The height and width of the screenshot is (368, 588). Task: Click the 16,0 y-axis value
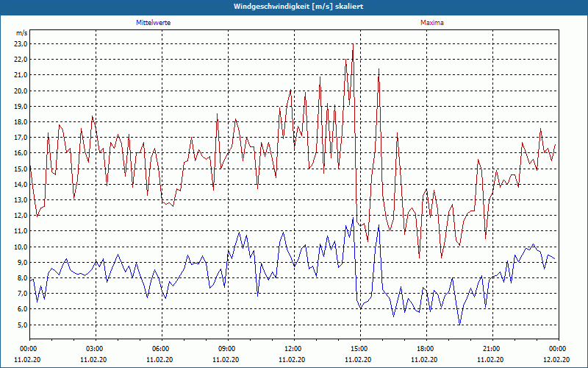[21, 153]
